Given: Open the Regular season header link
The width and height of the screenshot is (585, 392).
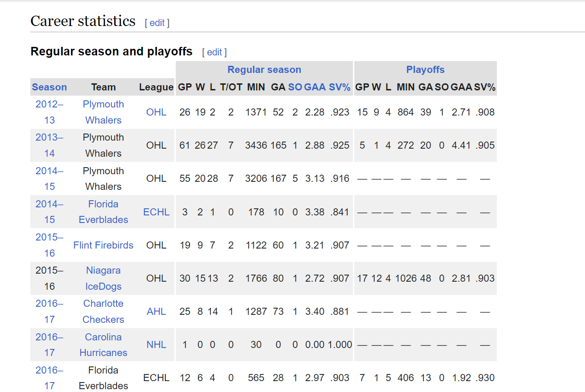Looking at the screenshot, I should tap(264, 70).
